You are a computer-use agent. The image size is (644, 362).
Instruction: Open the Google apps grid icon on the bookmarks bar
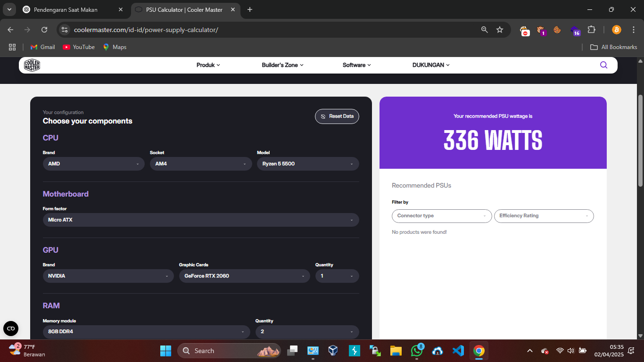(12, 47)
